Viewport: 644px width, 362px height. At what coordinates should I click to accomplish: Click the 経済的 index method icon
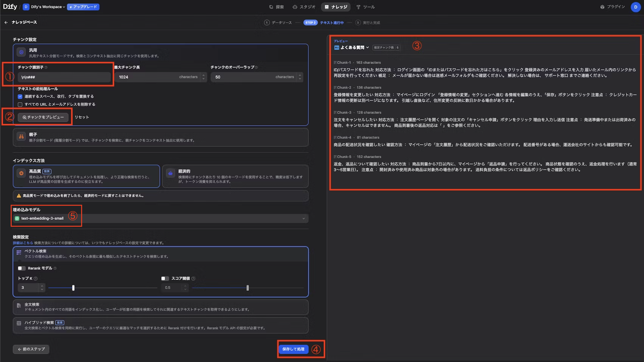(x=171, y=173)
